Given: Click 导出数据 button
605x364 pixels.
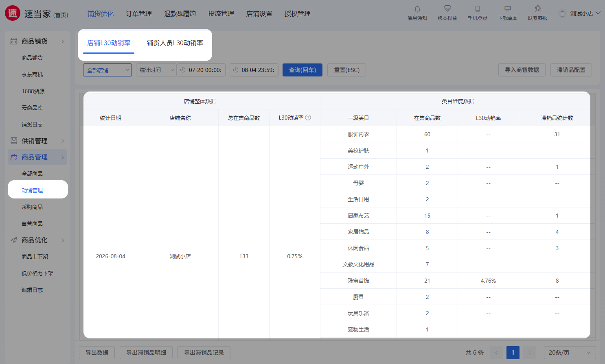Looking at the screenshot, I should click(97, 353).
